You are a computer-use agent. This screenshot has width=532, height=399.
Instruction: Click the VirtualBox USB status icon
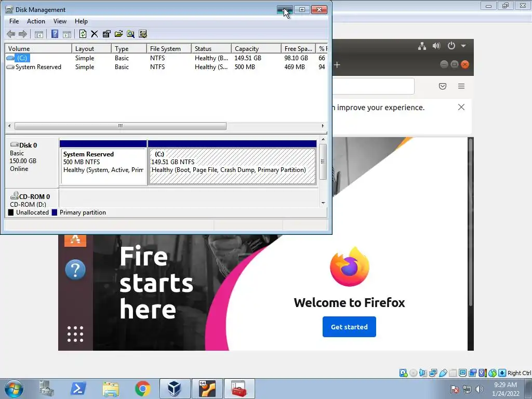click(443, 373)
